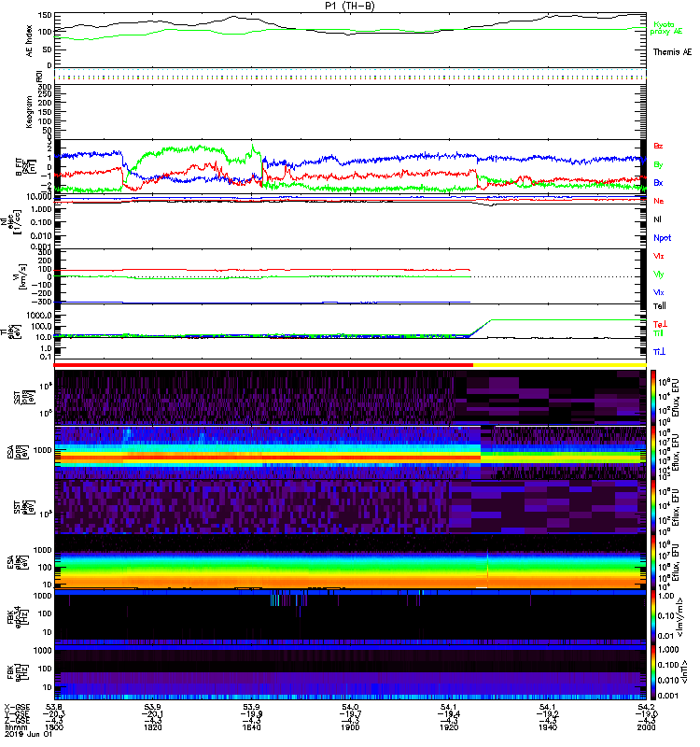The height and width of the screenshot is (747, 700).
Task: Click the SST ions Eflux color bar
Action: [653, 398]
